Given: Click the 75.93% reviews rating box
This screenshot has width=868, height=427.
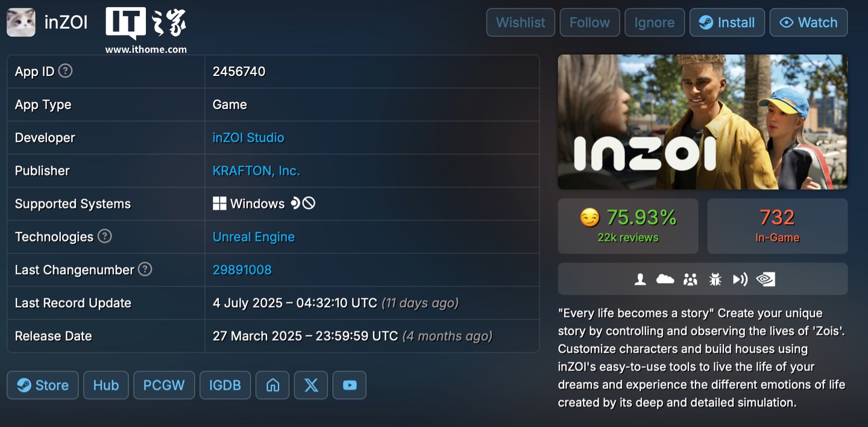Looking at the screenshot, I should click(628, 226).
